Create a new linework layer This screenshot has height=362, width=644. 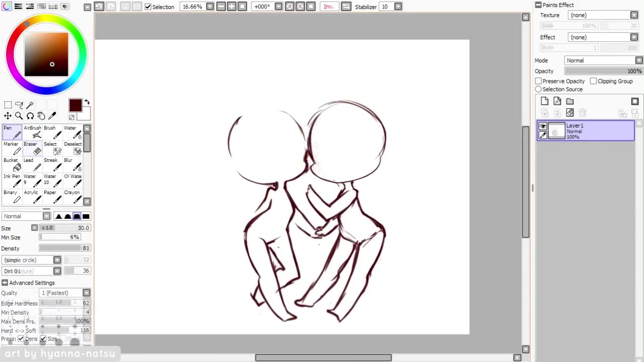[557, 101]
